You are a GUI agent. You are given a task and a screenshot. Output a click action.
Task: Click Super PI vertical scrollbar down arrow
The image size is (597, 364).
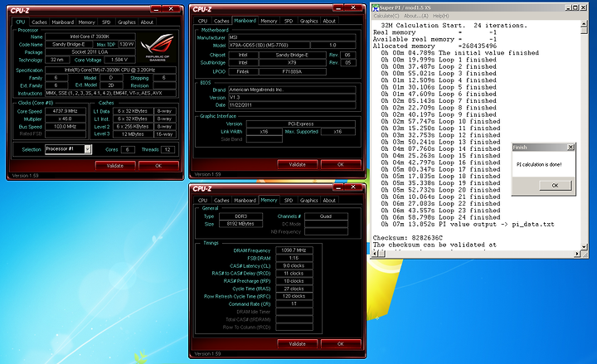tap(584, 246)
